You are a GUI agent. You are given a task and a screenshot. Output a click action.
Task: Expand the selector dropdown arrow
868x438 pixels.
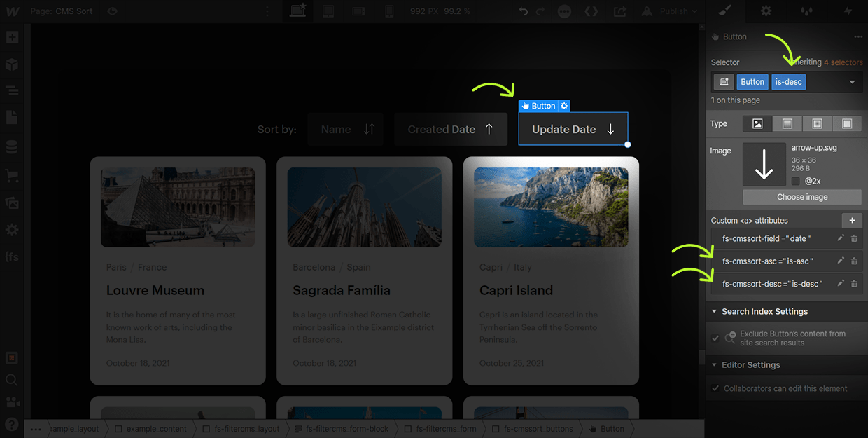pos(852,82)
